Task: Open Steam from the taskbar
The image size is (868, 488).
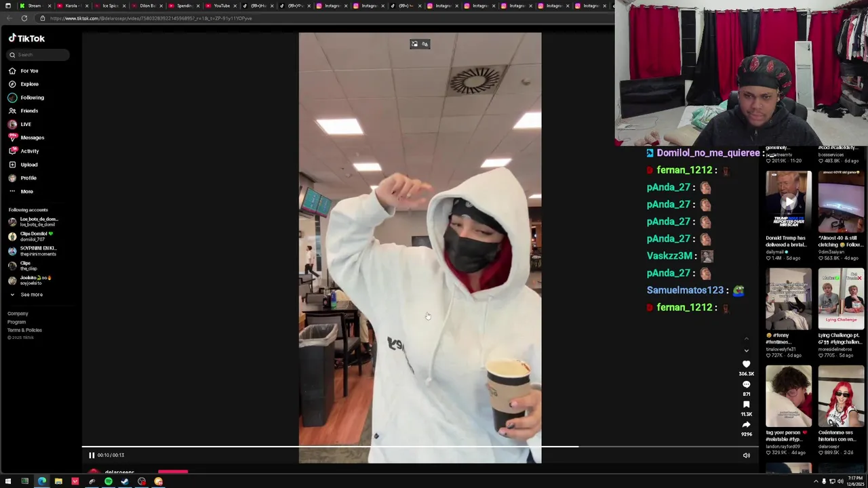Action: click(x=125, y=481)
